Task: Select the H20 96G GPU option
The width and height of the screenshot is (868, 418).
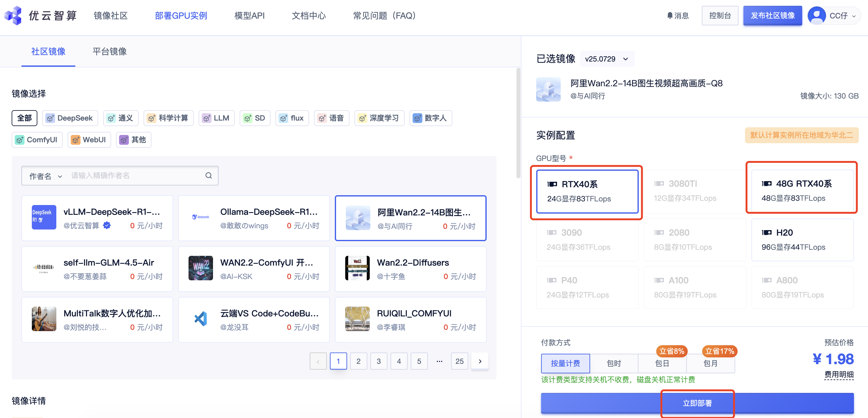Action: tap(802, 240)
